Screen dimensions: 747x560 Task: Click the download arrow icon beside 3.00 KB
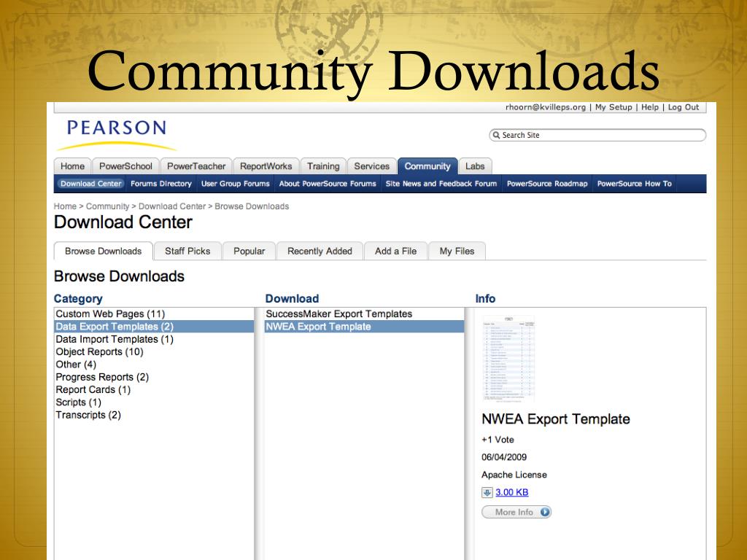click(x=487, y=492)
